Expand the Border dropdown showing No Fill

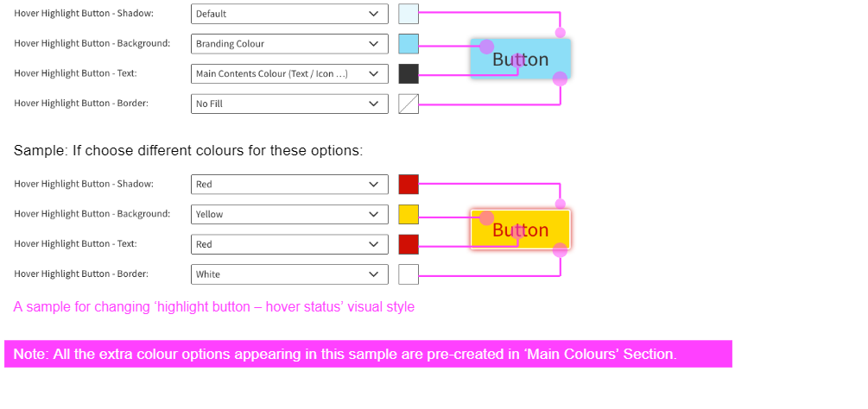289,104
